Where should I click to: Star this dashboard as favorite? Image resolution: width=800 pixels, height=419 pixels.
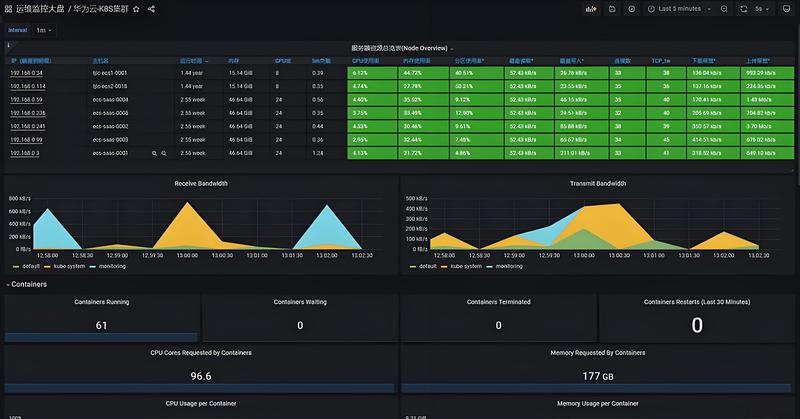coord(136,9)
